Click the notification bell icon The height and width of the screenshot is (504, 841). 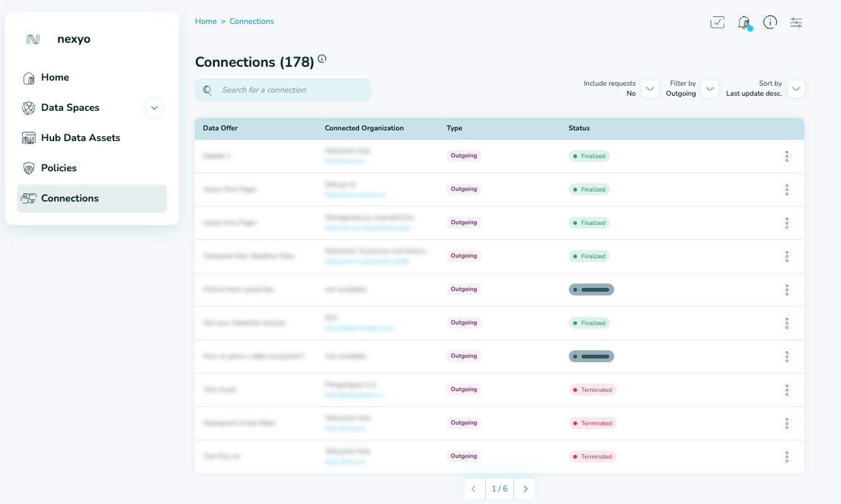pyautogui.click(x=744, y=23)
